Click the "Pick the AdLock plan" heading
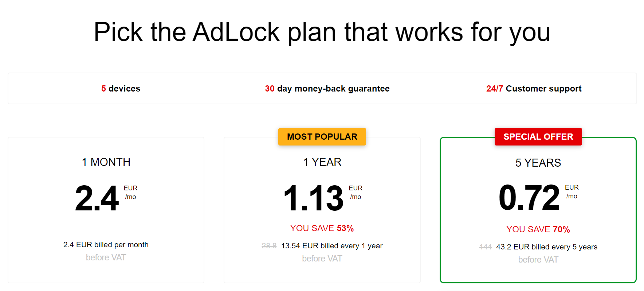The image size is (644, 291). [x=322, y=32]
